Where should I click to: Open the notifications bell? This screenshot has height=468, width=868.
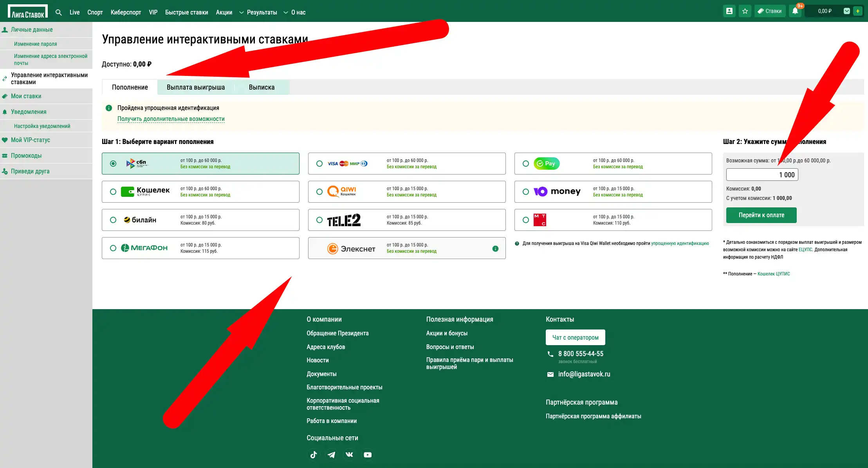(795, 11)
